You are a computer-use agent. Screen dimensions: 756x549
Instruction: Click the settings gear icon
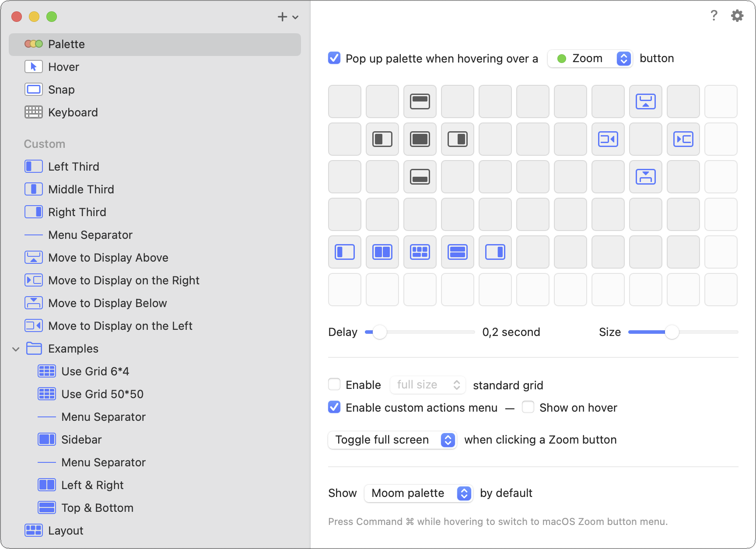point(737,16)
